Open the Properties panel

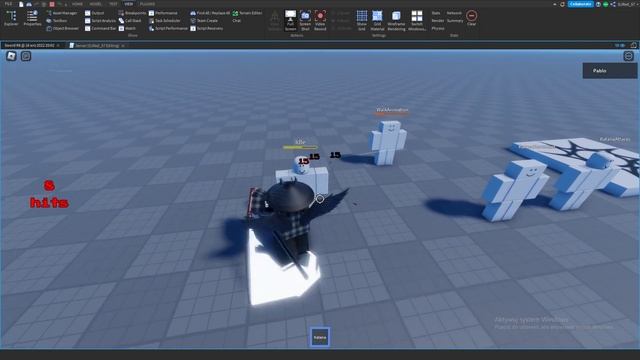tap(32, 18)
